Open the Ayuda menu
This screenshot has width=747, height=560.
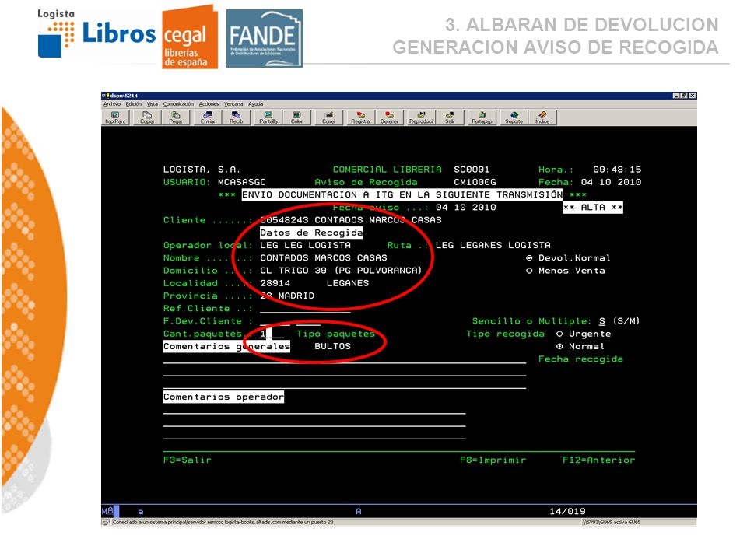(255, 103)
